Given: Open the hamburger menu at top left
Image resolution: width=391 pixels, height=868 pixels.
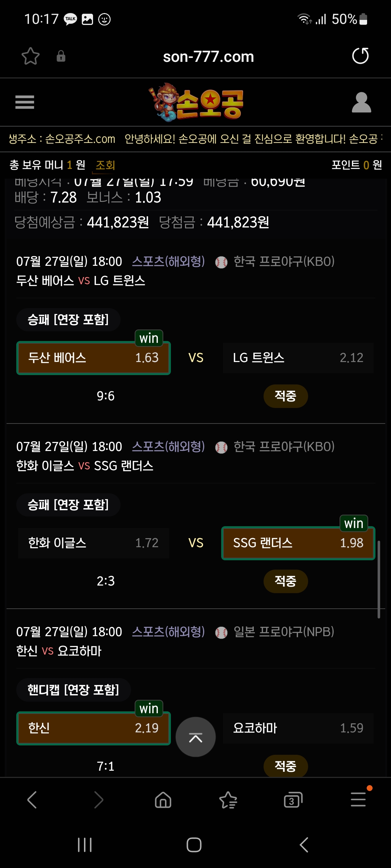Looking at the screenshot, I should [x=25, y=102].
